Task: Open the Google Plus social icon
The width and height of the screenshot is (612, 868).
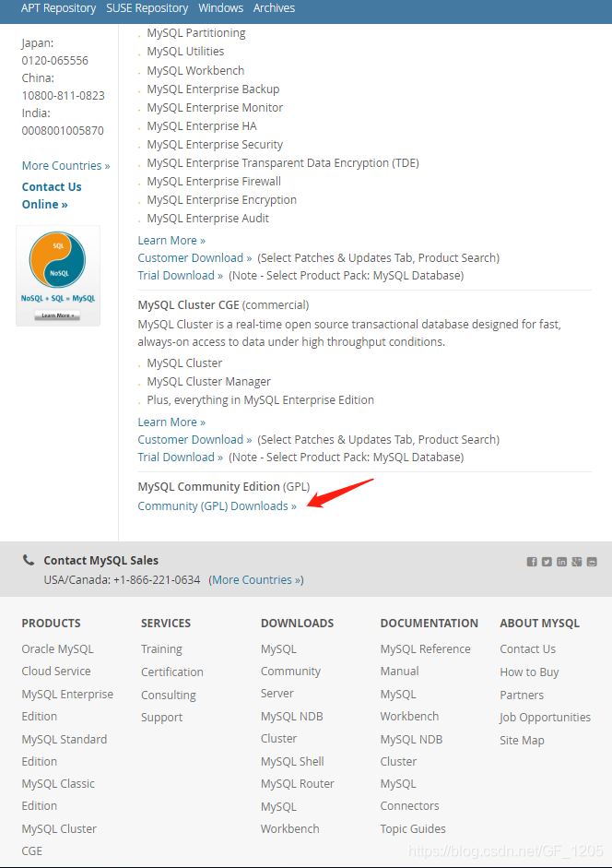Action: pyautogui.click(x=577, y=562)
